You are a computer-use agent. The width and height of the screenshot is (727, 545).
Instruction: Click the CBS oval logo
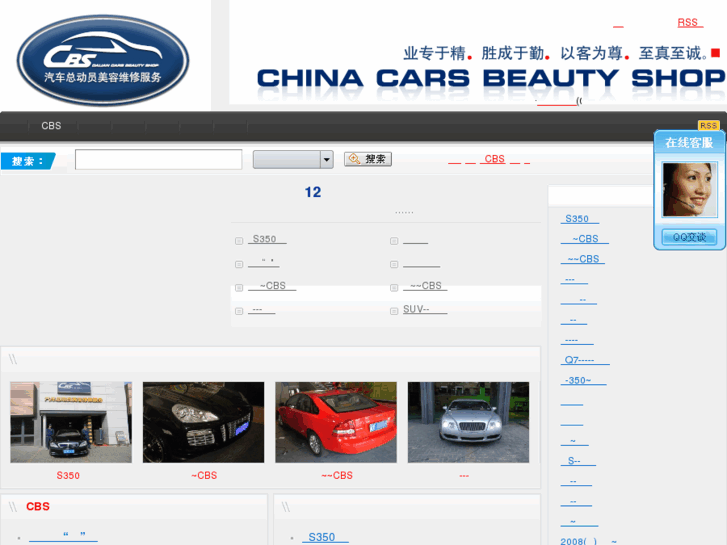103,60
